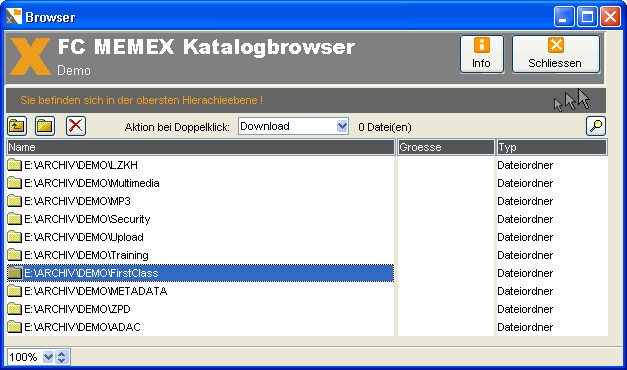Click folder icon of METADATA row
Viewport: 627px width, 370px height.
click(14, 291)
